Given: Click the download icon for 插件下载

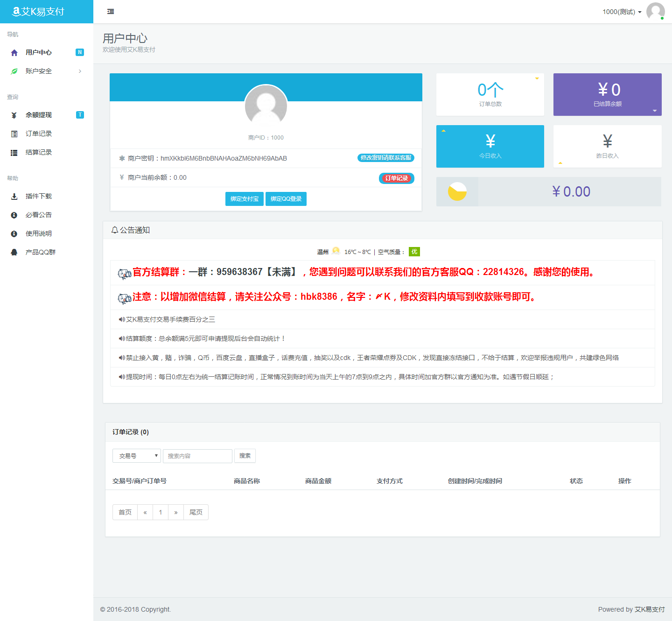Looking at the screenshot, I should pyautogui.click(x=14, y=197).
